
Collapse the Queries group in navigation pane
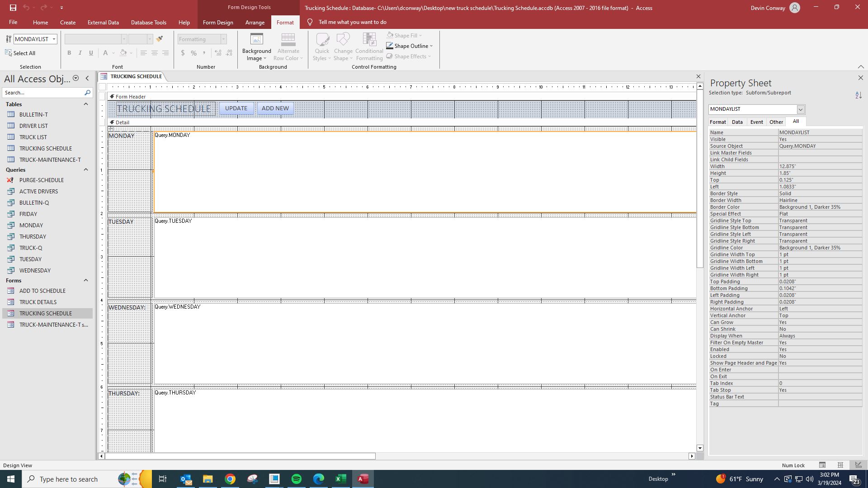coord(85,169)
